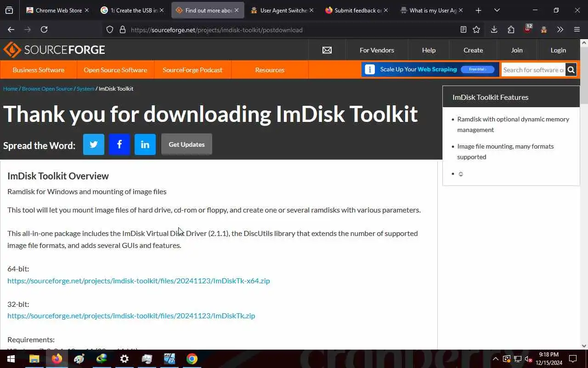Share on LinkedIn button
The height and width of the screenshot is (368, 588).
click(145, 144)
